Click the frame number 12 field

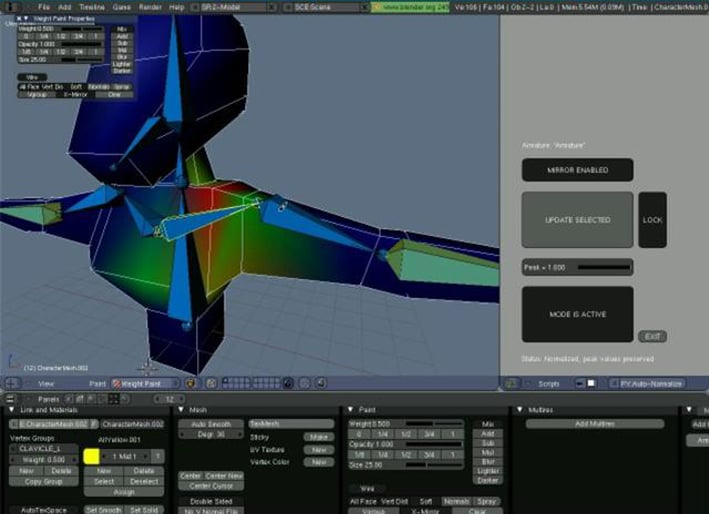click(x=169, y=399)
